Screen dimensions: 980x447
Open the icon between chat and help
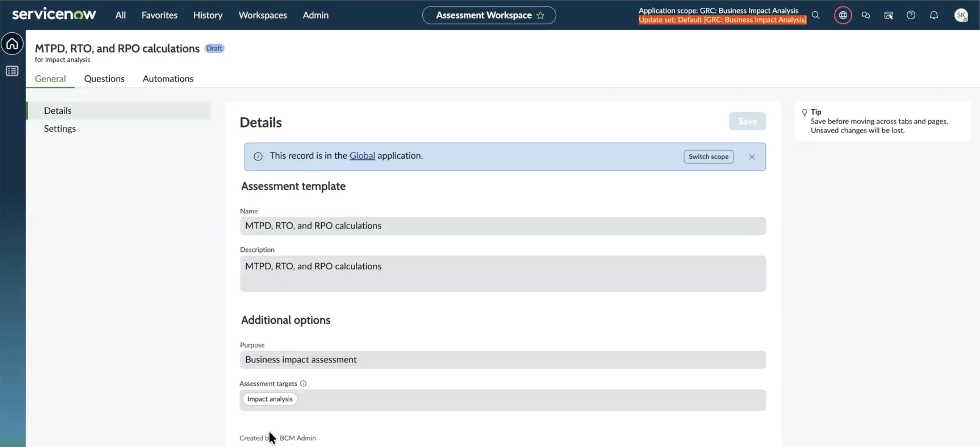(888, 15)
